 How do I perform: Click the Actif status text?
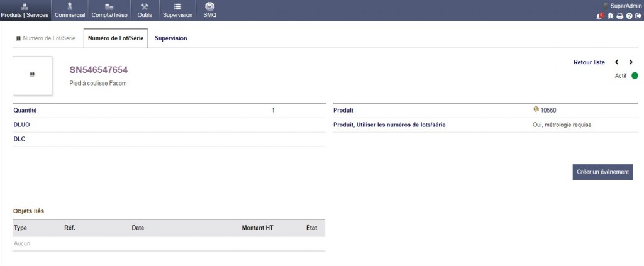click(621, 76)
